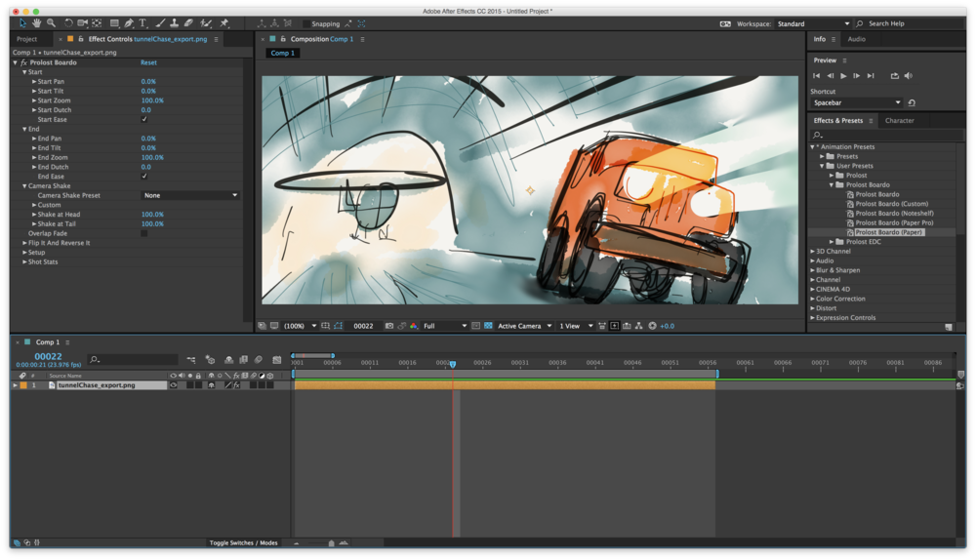Select the Puppet Pin tool
This screenshot has height=560, width=976.
(x=224, y=23)
